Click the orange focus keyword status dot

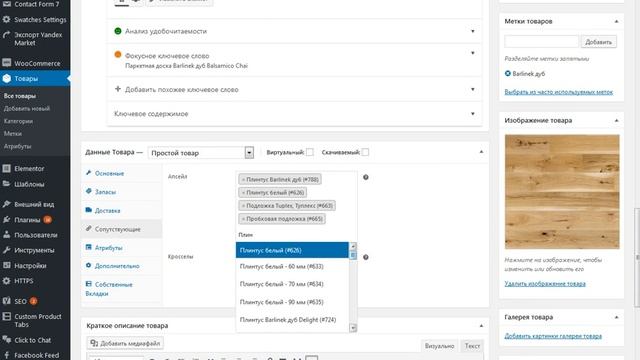118,54
